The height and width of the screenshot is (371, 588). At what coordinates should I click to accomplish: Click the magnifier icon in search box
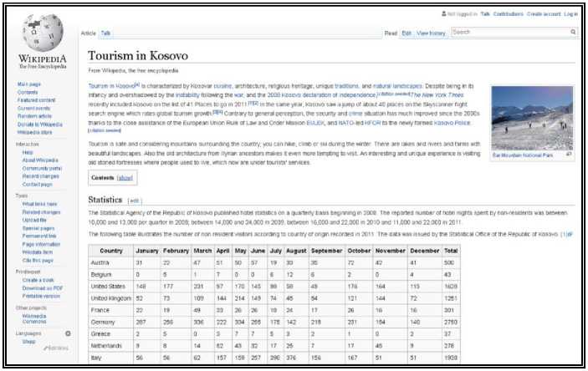[573, 32]
